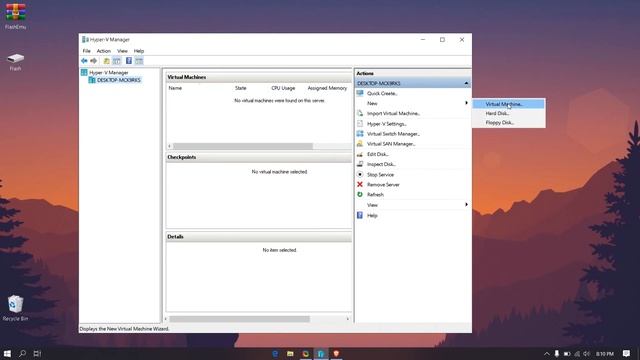This screenshot has height=360, width=640.
Task: Click the Help icon in Actions pane
Action: [360, 215]
